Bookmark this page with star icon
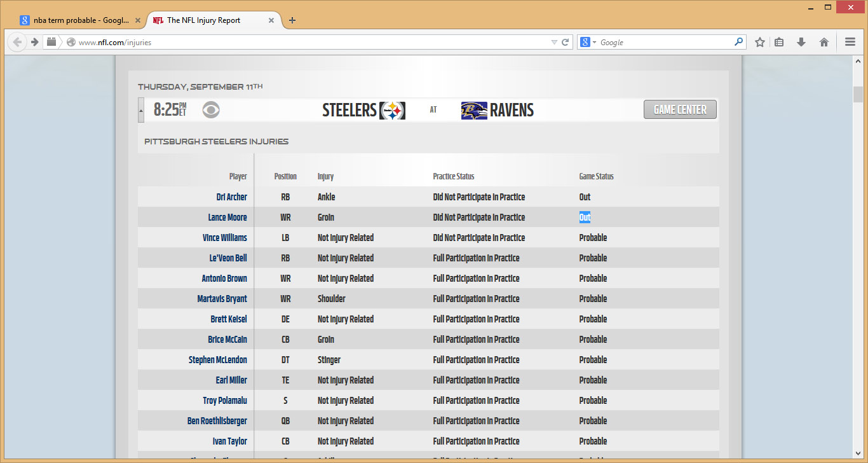Viewport: 868px width, 463px height. (760, 42)
